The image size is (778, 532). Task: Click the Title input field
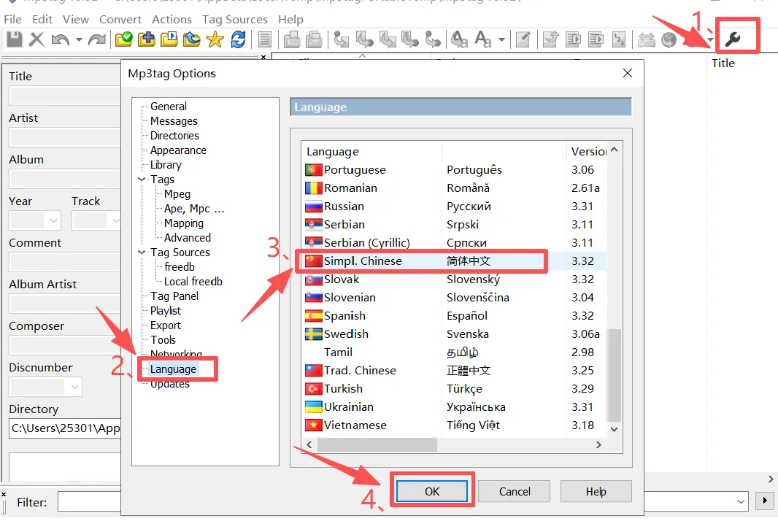coord(64,96)
